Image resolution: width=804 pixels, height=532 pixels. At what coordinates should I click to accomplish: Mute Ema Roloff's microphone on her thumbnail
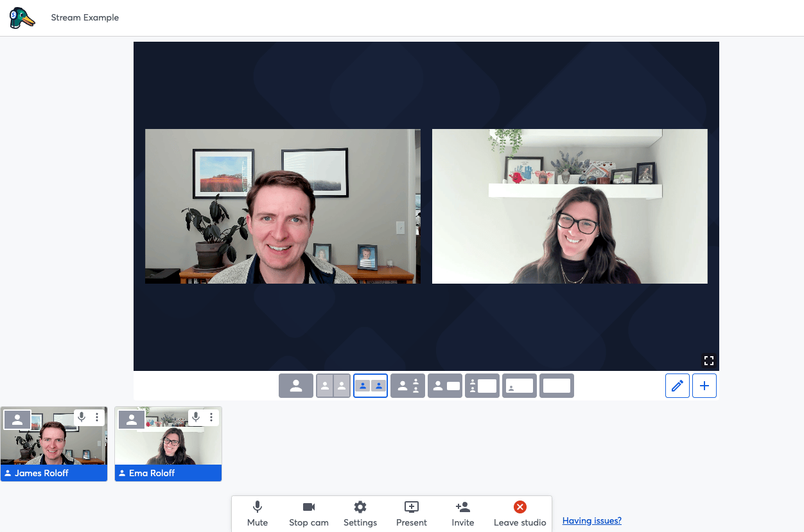(x=196, y=417)
